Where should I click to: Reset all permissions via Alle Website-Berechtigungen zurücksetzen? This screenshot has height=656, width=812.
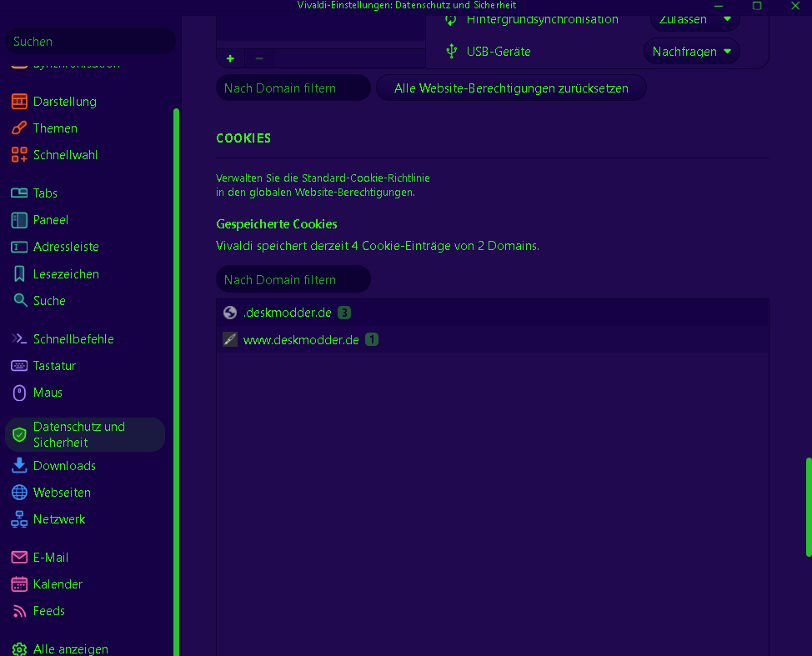pos(511,88)
